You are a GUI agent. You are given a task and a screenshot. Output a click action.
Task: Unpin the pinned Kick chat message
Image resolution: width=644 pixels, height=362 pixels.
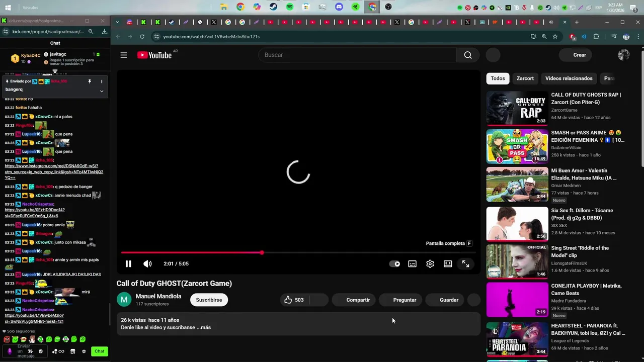point(90,81)
